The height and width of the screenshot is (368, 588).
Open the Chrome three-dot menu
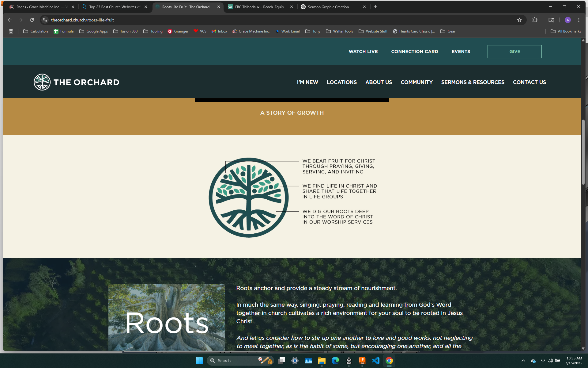(x=579, y=20)
